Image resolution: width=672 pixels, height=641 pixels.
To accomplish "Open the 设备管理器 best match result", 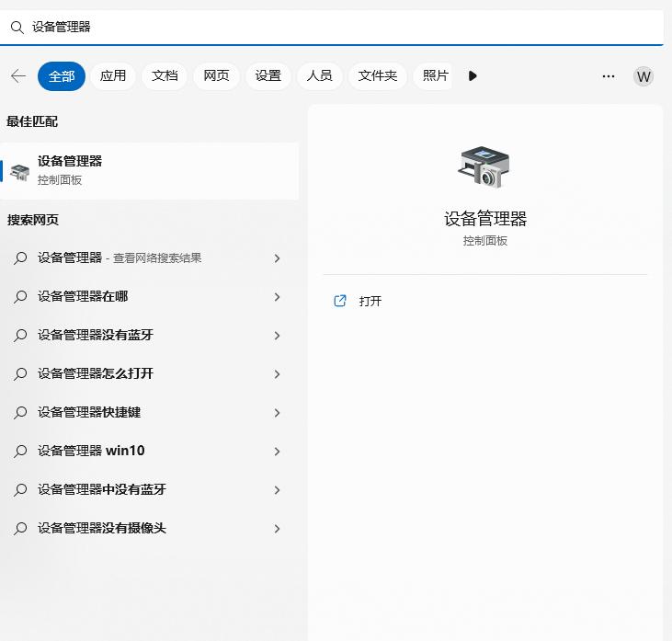I will click(x=149, y=171).
